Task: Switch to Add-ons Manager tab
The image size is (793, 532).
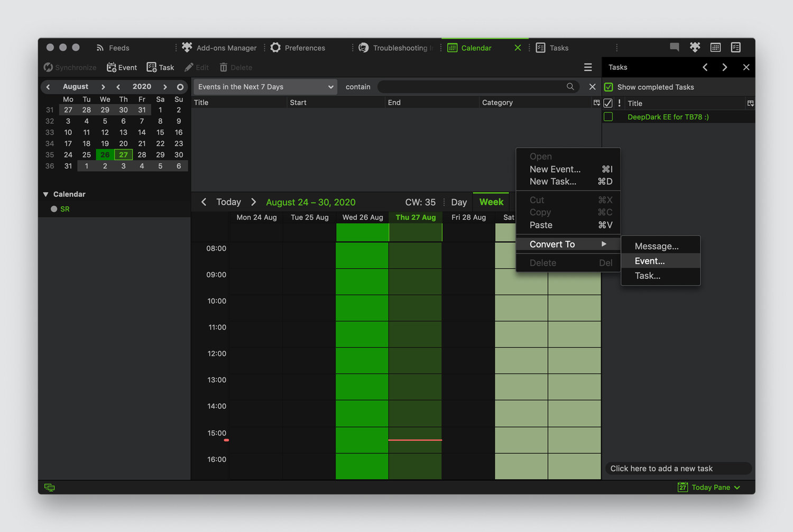Action: (x=219, y=48)
